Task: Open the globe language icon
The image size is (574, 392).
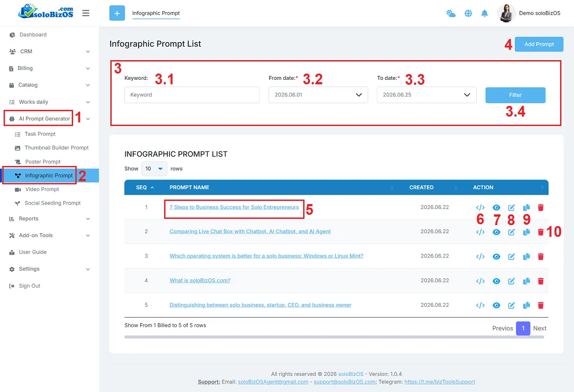Action: click(468, 13)
